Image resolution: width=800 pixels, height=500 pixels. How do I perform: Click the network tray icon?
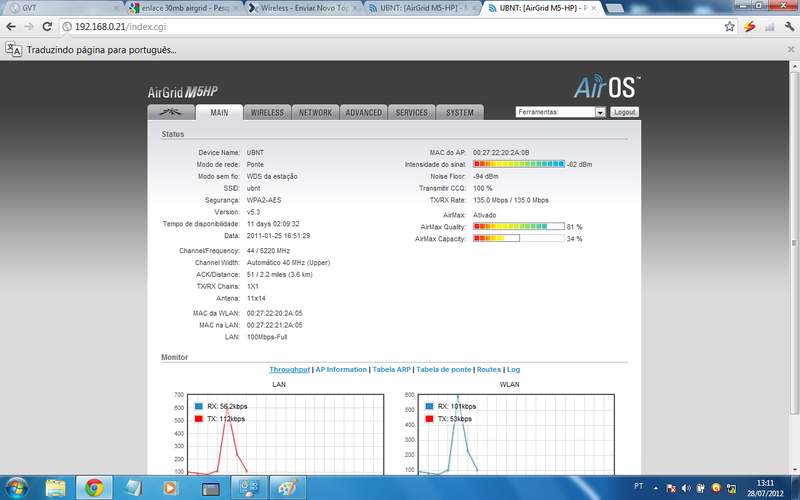pos(732,488)
